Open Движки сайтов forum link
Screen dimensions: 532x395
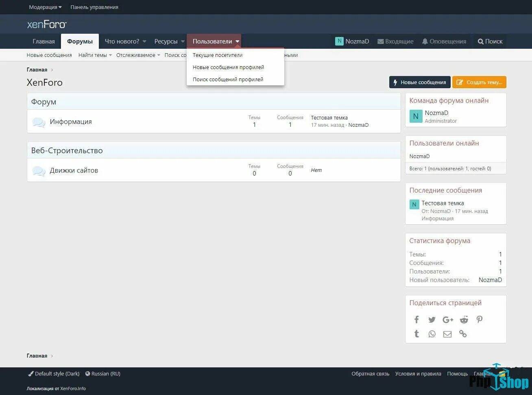tap(74, 170)
